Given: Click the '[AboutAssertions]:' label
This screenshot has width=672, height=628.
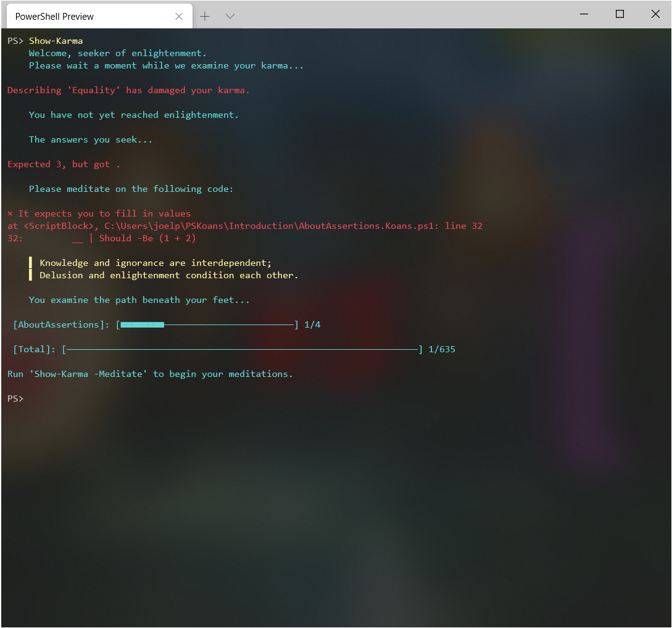Looking at the screenshot, I should click(61, 325).
